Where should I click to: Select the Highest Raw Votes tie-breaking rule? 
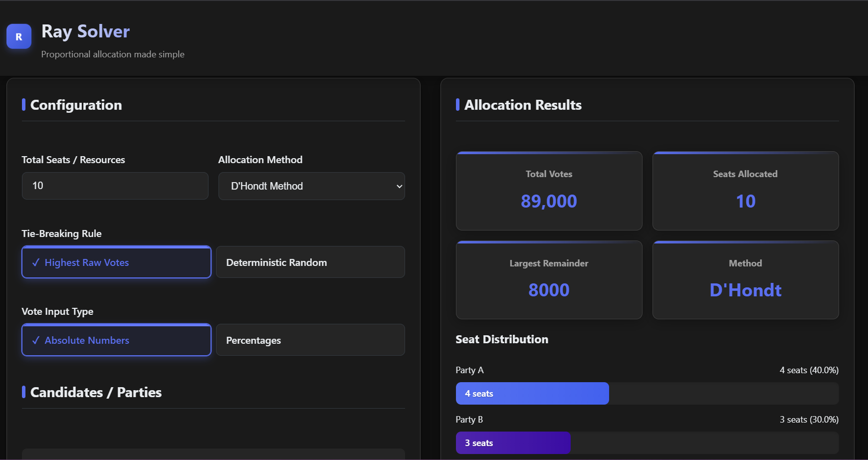pyautogui.click(x=116, y=262)
